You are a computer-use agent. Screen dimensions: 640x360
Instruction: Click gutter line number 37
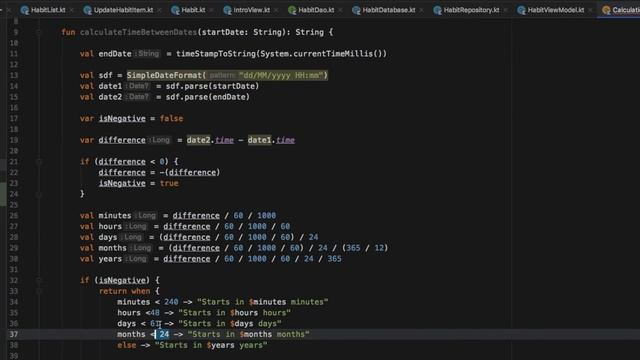[13, 334]
